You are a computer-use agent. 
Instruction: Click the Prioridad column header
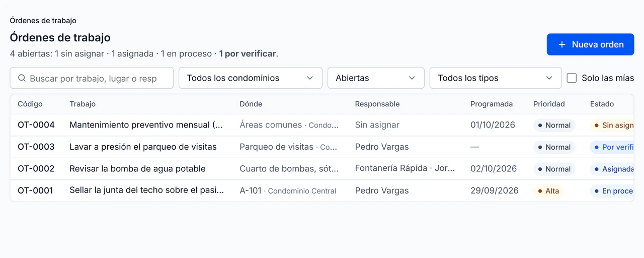[549, 104]
